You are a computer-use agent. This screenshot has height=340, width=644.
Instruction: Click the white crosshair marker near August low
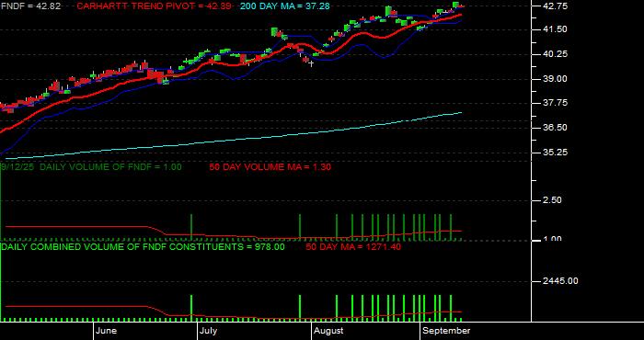click(311, 63)
